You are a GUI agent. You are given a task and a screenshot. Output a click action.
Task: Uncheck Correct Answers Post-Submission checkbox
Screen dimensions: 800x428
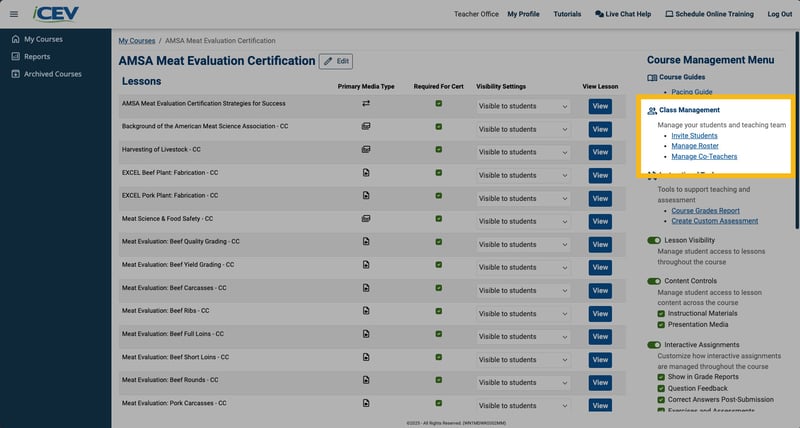(661, 400)
